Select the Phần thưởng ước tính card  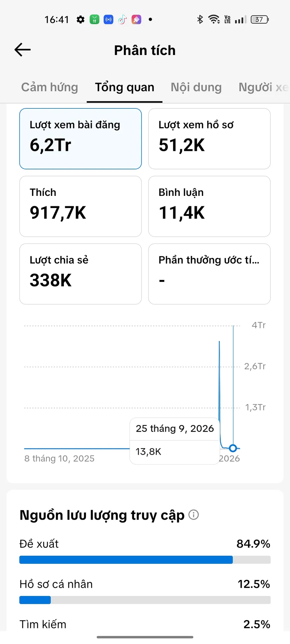209,274
